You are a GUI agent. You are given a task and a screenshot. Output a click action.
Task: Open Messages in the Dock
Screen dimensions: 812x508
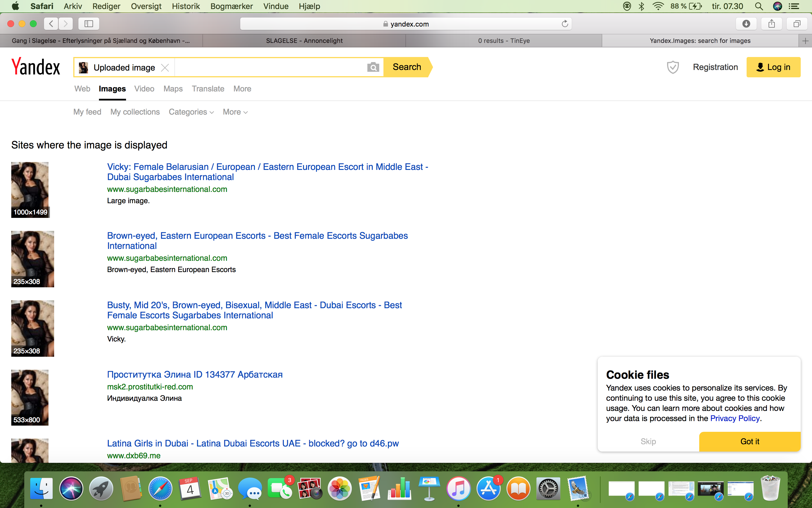pos(250,488)
